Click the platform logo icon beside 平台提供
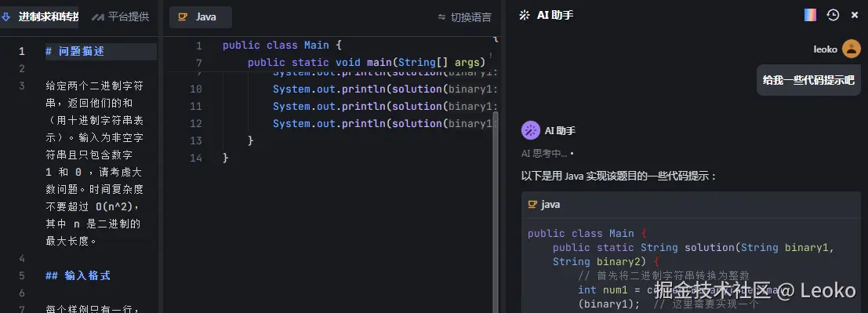Viewport: 868px width, 313px height. [98, 17]
